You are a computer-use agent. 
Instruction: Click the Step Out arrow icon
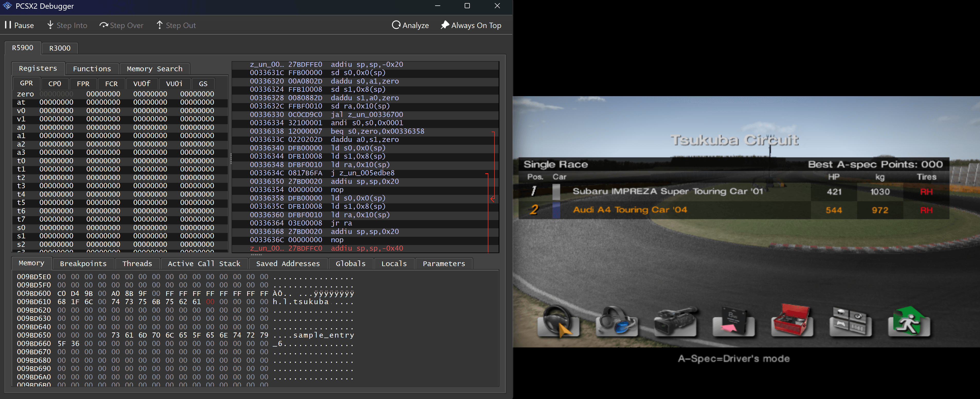[x=159, y=25]
